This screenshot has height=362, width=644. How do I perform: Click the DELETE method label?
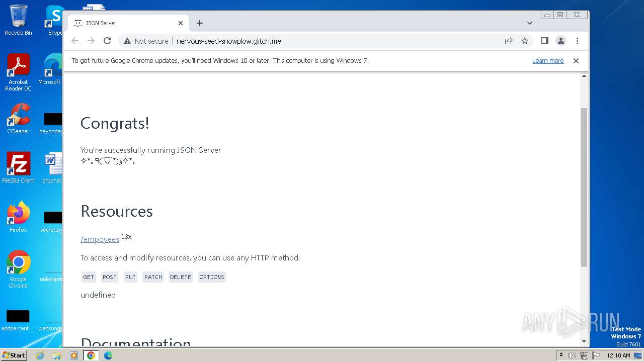click(x=181, y=277)
